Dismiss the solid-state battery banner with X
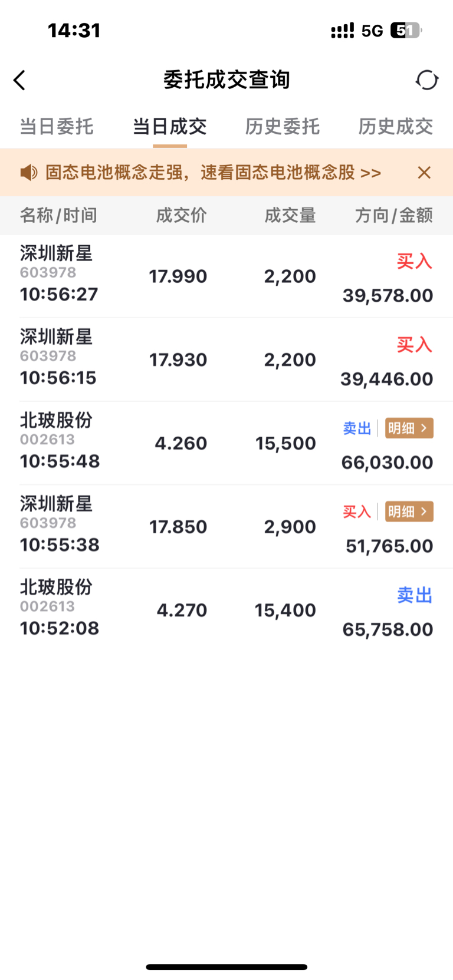This screenshot has height=980, width=453. point(424,173)
